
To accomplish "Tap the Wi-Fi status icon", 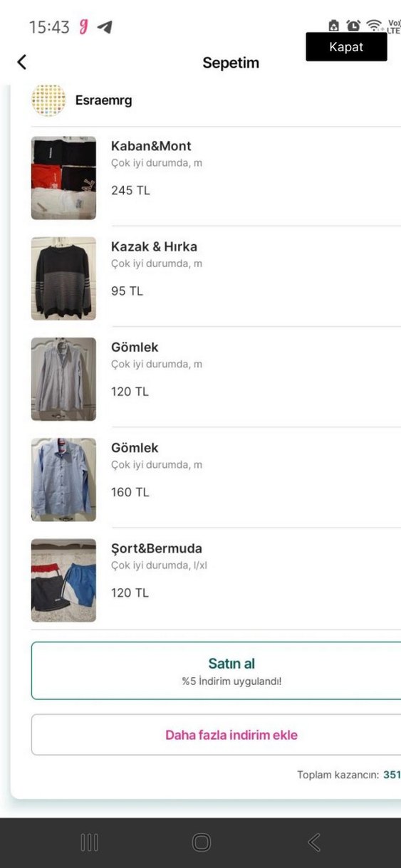I will pyautogui.click(x=374, y=26).
